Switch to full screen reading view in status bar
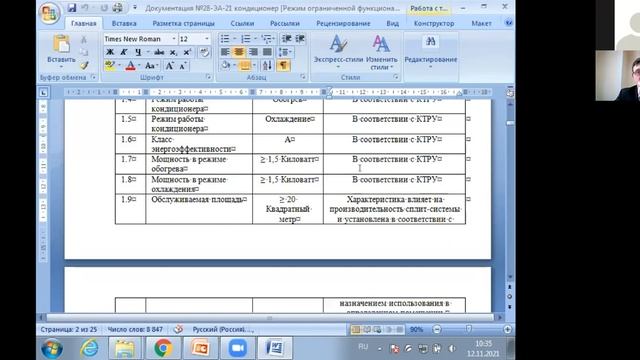 (x=367, y=329)
